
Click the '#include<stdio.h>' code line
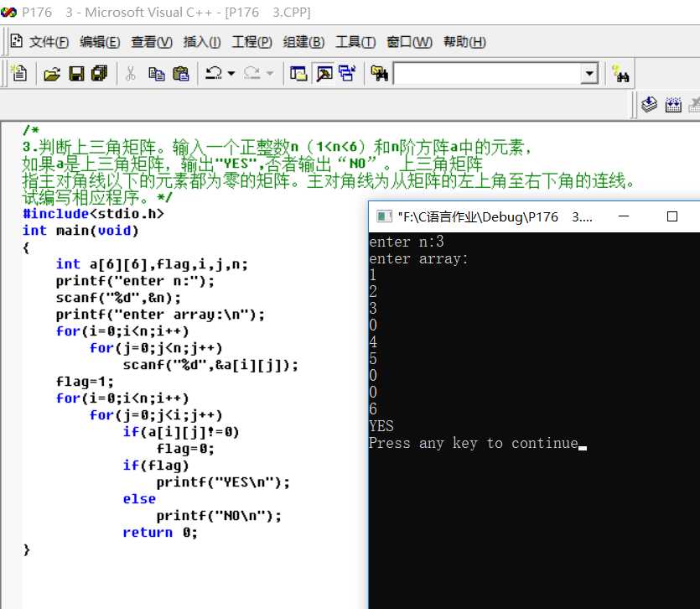[93, 214]
